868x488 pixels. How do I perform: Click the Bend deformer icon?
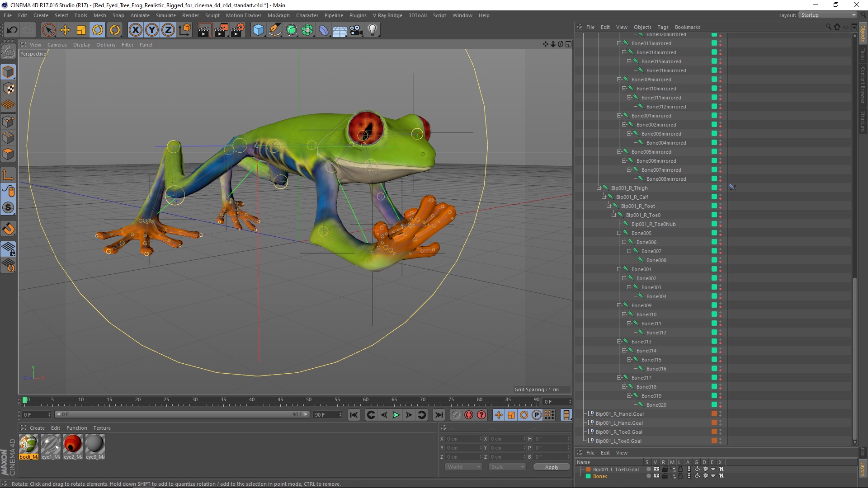click(x=324, y=30)
